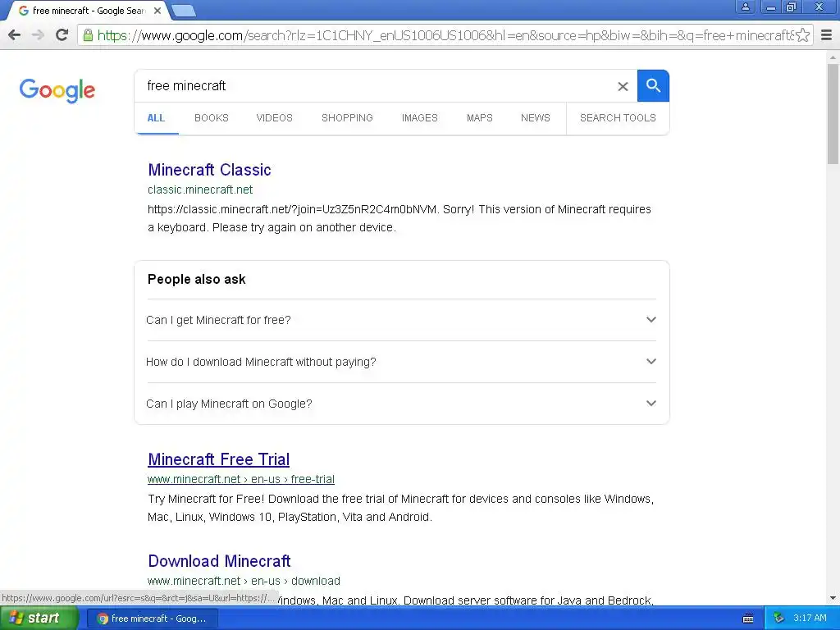
Task: Expand 'Can I get Minecraft for free?'
Action: pyautogui.click(x=401, y=320)
